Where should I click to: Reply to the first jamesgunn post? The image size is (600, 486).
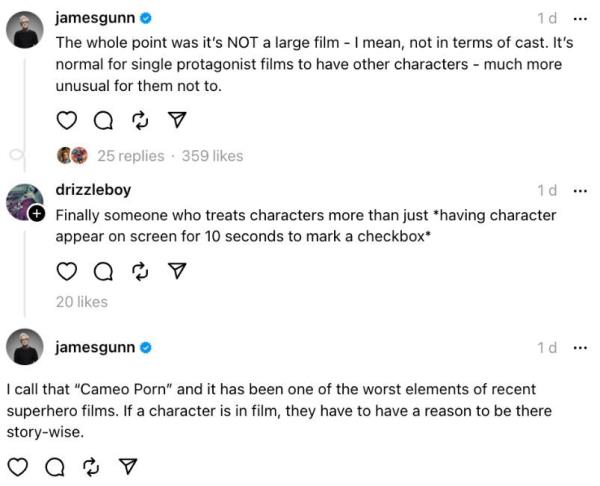pyautogui.click(x=103, y=121)
